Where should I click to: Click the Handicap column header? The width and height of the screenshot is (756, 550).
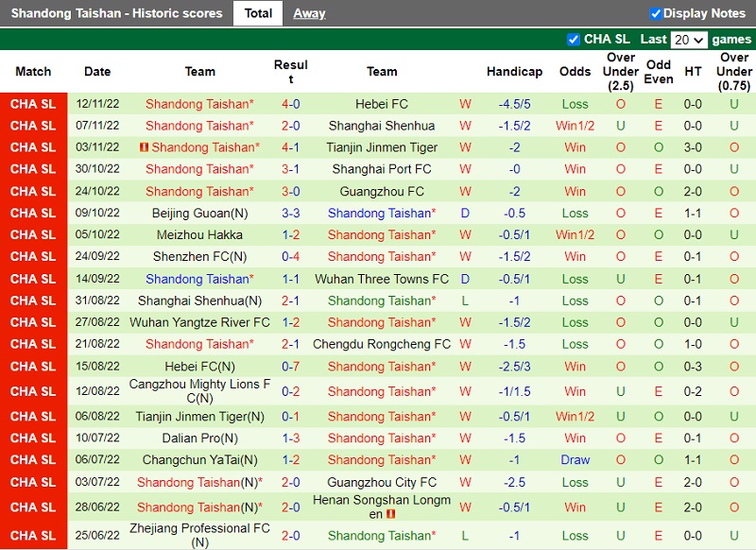tap(514, 72)
